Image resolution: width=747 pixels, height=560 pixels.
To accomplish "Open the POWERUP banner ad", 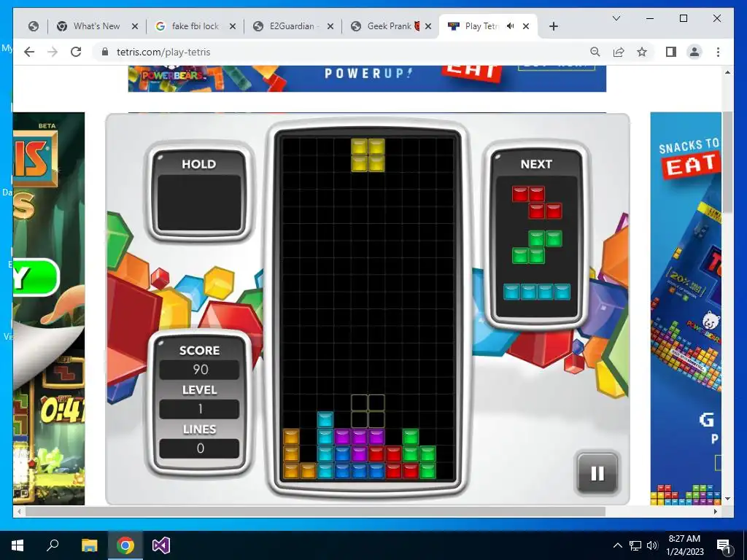I will pyautogui.click(x=367, y=79).
